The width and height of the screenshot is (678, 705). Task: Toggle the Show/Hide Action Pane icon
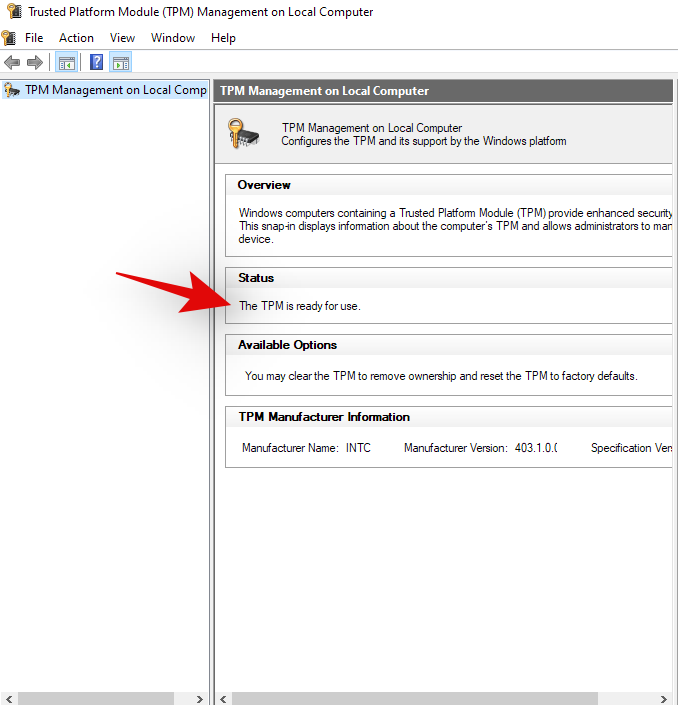pos(120,62)
